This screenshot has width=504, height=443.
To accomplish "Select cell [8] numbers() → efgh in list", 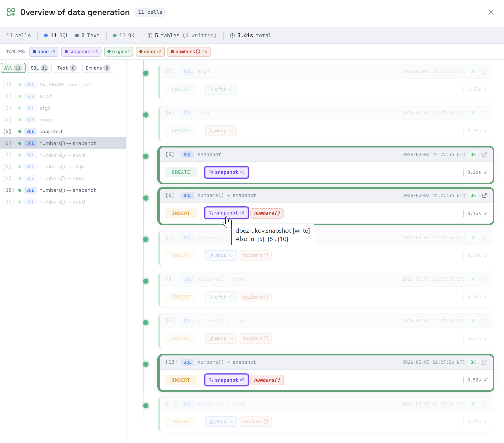I will coord(63,167).
